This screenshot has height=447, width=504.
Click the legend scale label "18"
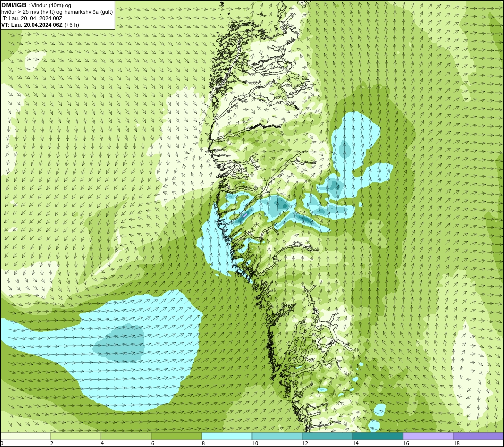point(456,444)
